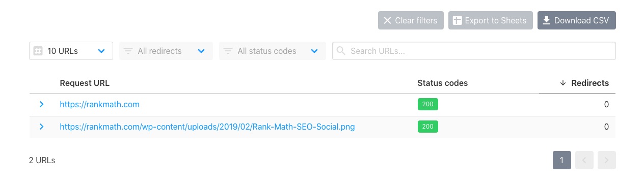
Task: Click the download arrow icon in Download CSV
Action: (546, 20)
